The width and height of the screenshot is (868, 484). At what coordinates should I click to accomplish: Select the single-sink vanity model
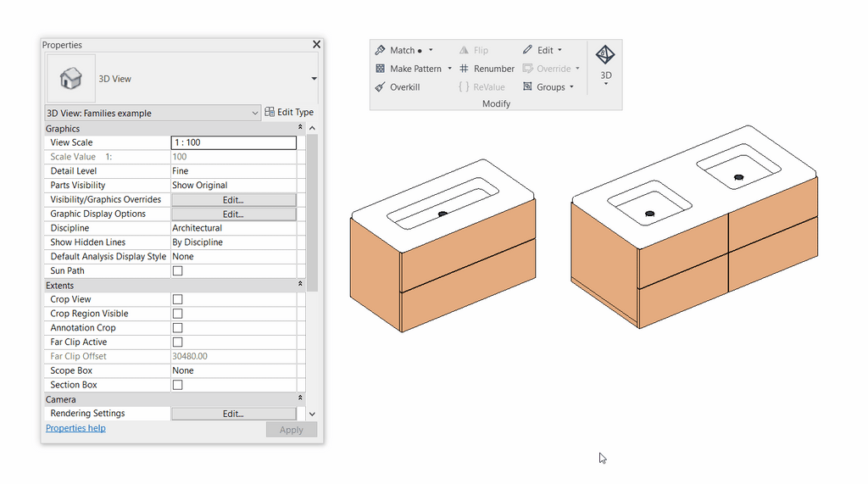tap(442, 245)
